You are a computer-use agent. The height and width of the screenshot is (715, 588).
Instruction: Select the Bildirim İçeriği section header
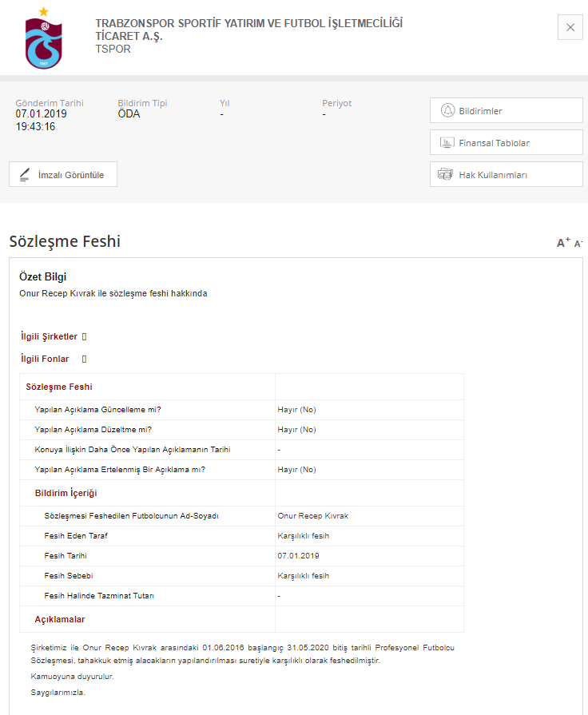(x=66, y=493)
